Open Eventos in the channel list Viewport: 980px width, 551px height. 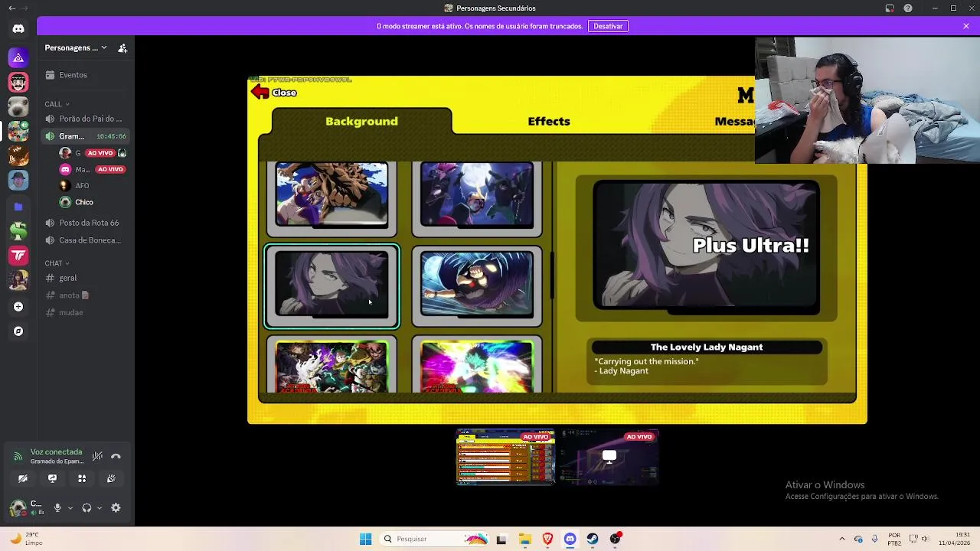click(x=85, y=75)
